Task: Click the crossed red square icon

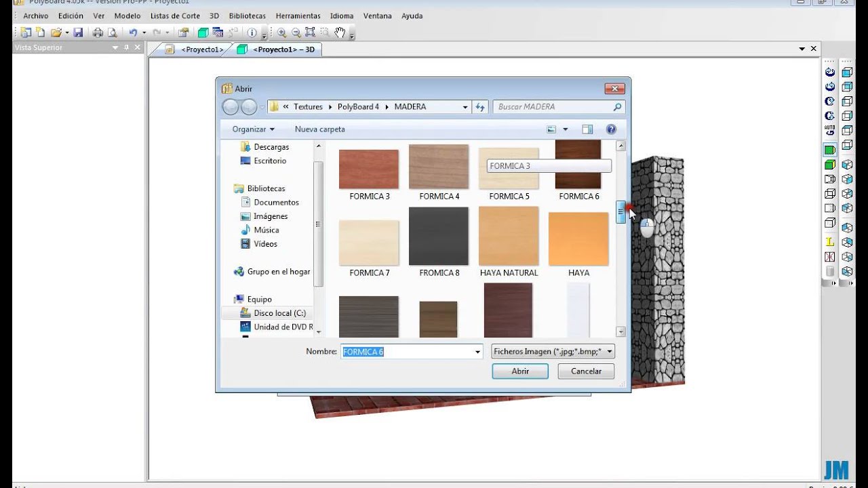Action: coord(830,257)
